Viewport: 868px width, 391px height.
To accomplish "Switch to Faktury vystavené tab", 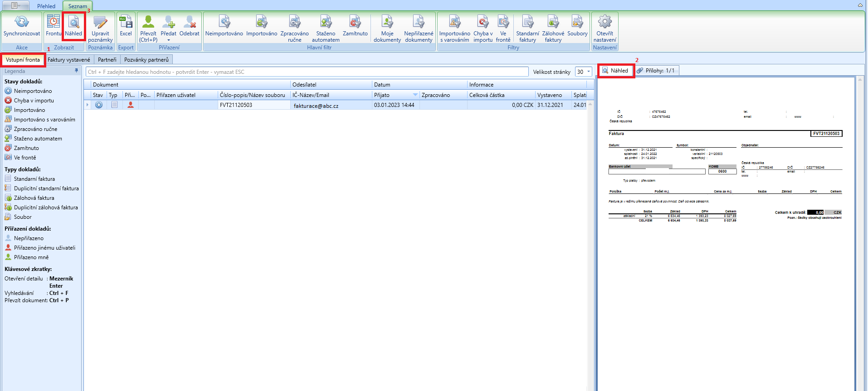I will [69, 60].
